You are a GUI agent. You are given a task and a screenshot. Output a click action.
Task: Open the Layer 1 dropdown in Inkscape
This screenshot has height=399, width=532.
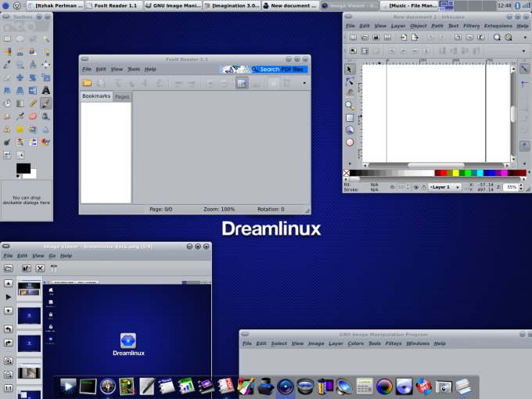pyautogui.click(x=444, y=188)
